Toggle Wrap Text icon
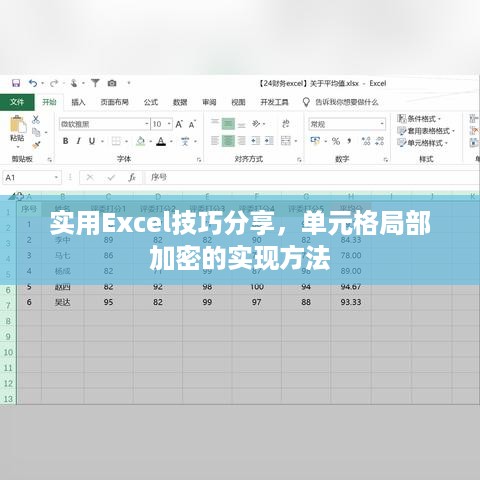This screenshot has width=480, height=480. tap(286, 124)
